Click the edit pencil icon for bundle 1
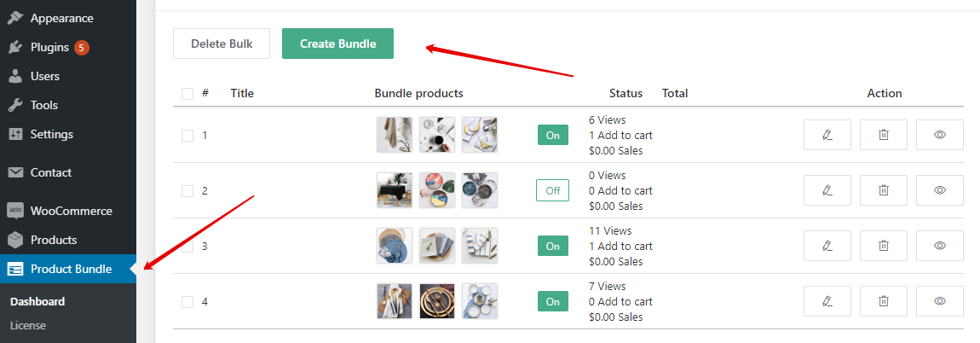This screenshot has height=343, width=980. click(x=827, y=135)
